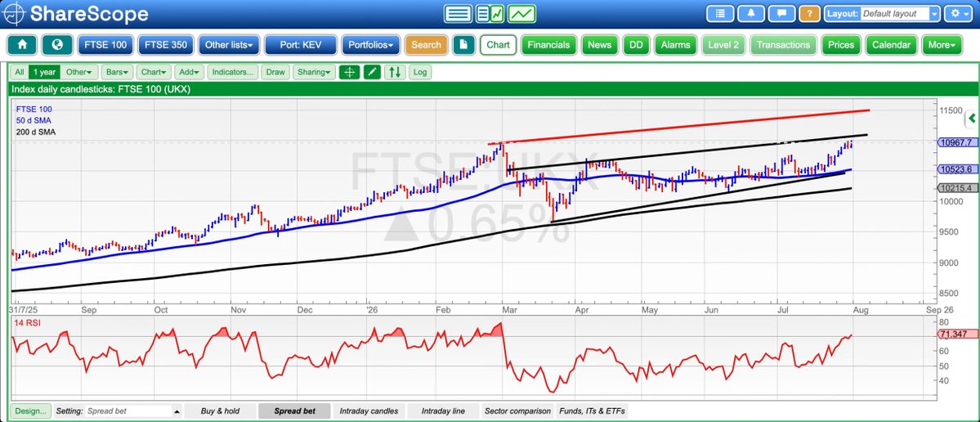Open the settings gear menu
The height and width of the screenshot is (422, 980).
[958, 14]
